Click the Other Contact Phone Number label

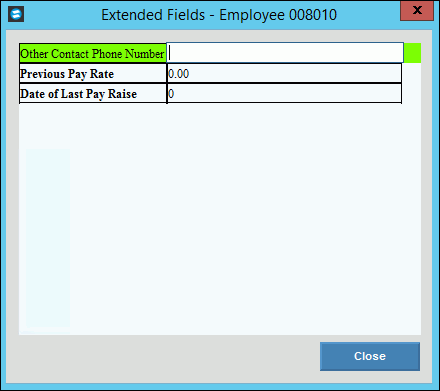pos(93,53)
